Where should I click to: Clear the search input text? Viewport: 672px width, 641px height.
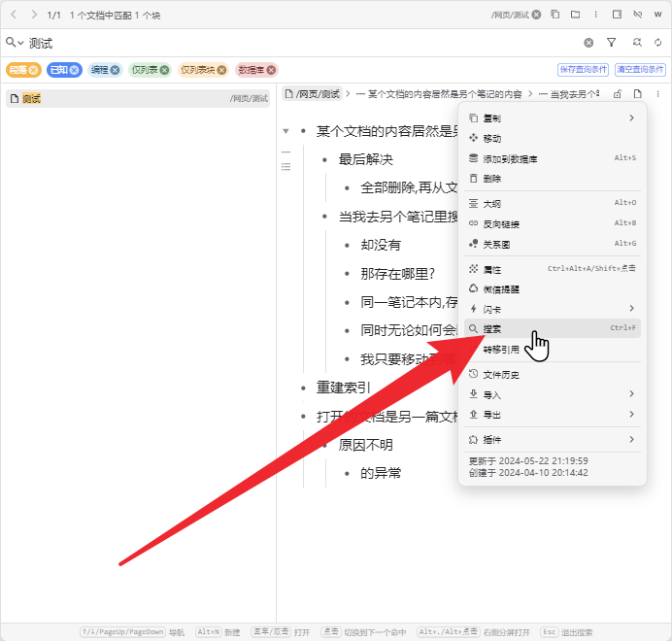tap(588, 43)
